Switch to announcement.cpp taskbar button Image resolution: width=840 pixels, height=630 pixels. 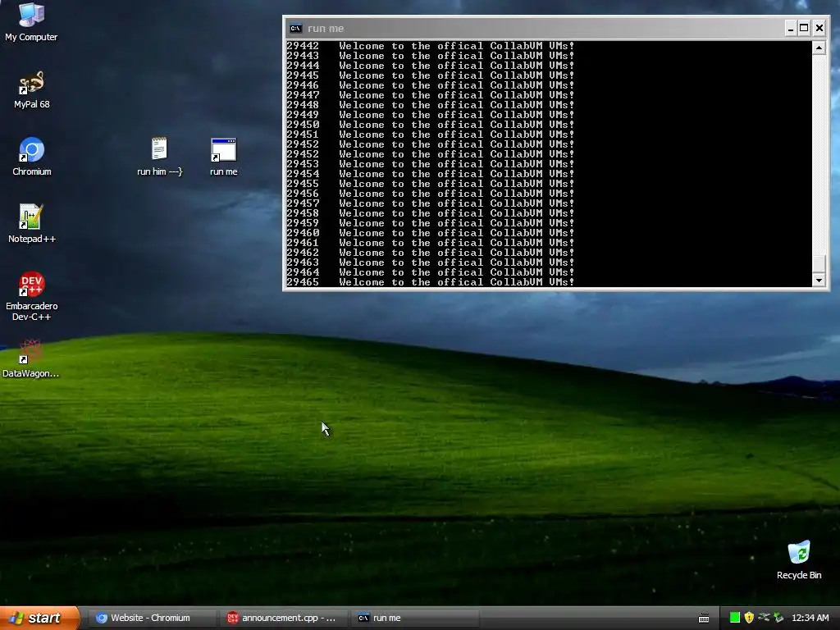click(x=283, y=618)
